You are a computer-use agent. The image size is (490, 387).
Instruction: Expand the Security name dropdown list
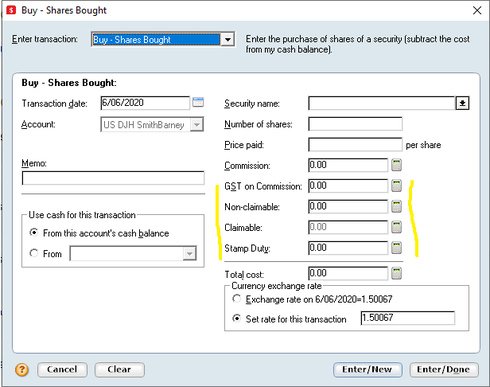462,103
